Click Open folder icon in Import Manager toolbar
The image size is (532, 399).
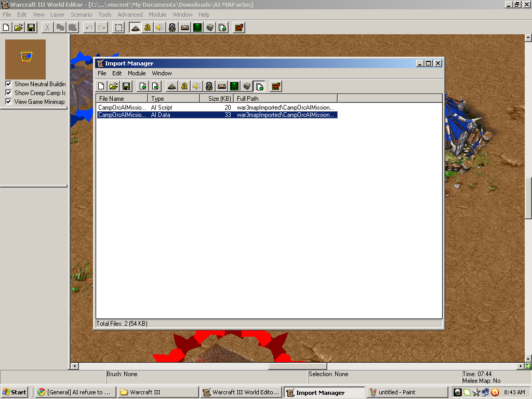pyautogui.click(x=114, y=86)
